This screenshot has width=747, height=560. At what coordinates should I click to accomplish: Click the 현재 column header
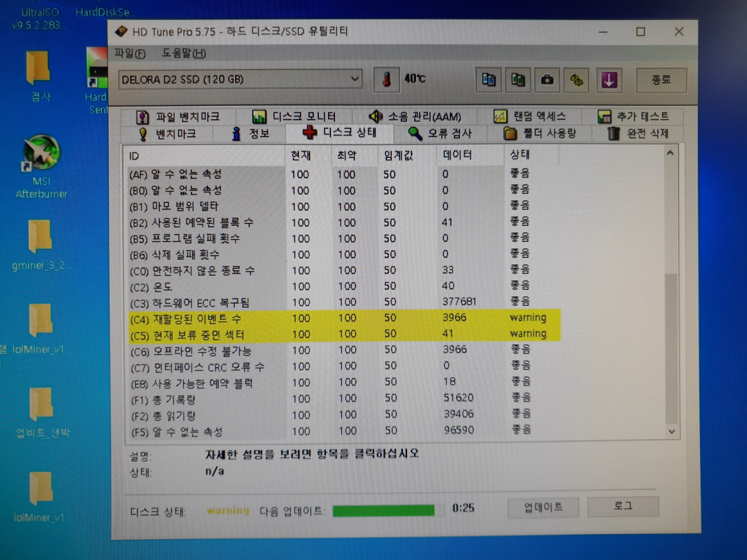click(x=308, y=156)
